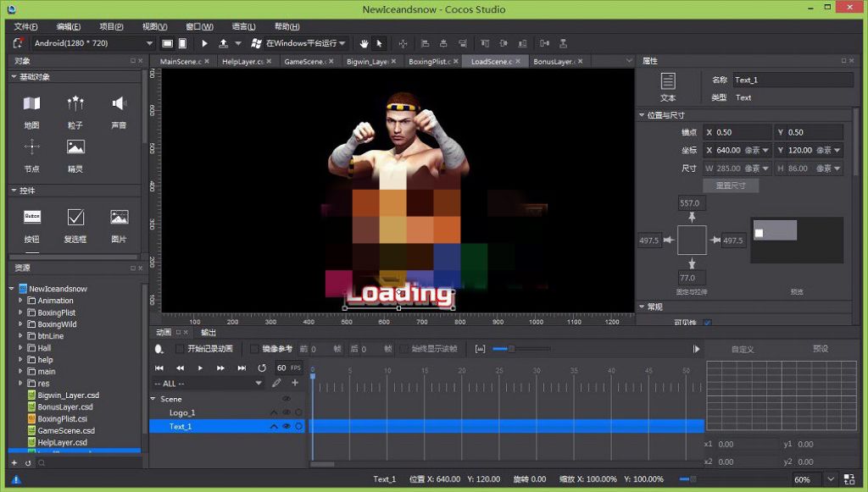This screenshot has height=492, width=868.
Task: Open the View (视图) menu
Action: [x=154, y=26]
